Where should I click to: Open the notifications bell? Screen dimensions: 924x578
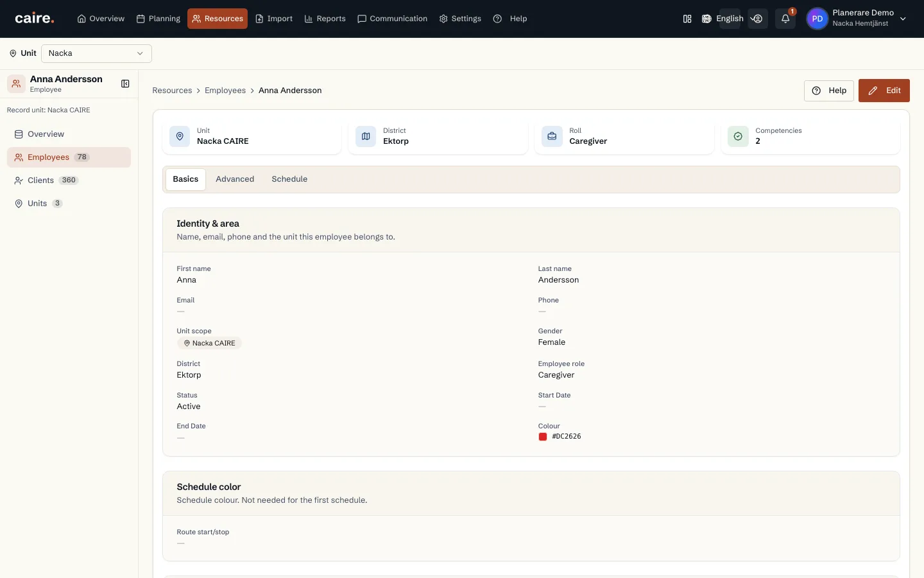coord(785,19)
